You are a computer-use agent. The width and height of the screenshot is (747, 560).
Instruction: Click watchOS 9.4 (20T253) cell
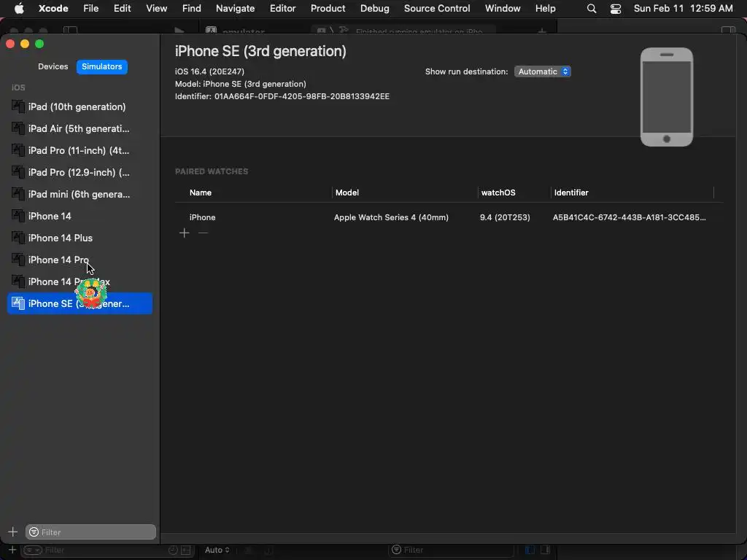505,217
